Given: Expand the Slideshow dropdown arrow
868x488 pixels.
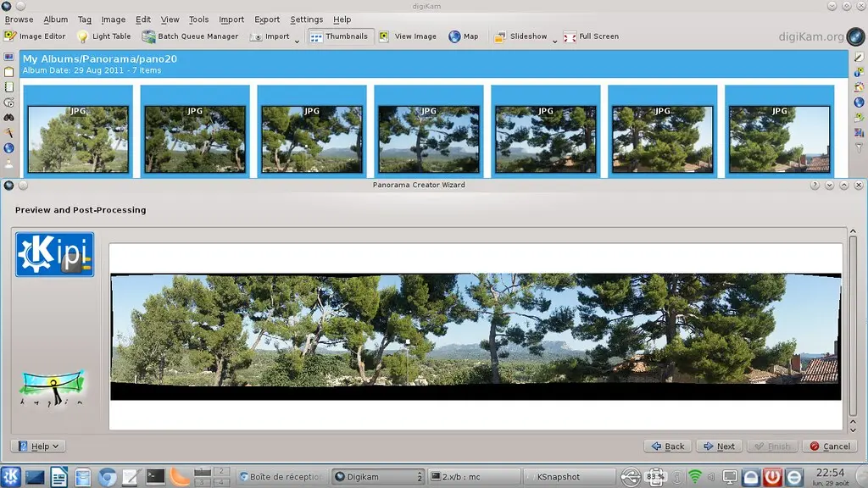Looking at the screenshot, I should pyautogui.click(x=555, y=41).
